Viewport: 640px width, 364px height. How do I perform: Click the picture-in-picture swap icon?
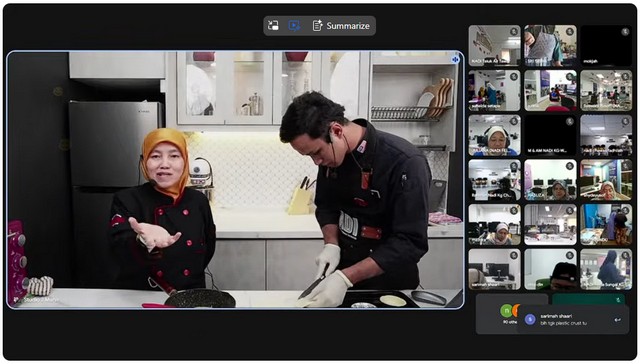273,26
